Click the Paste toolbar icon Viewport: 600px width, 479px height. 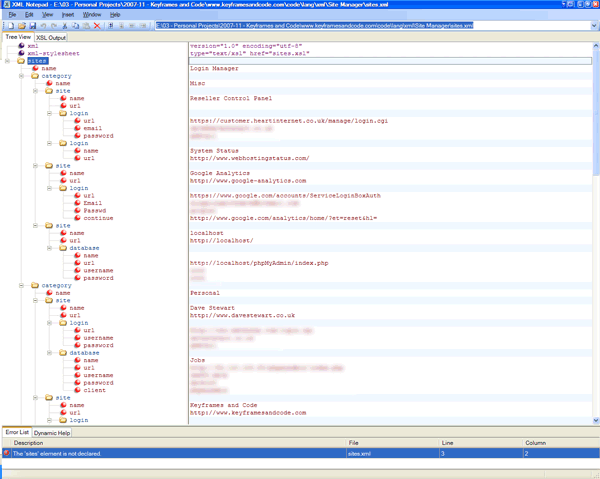[x=87, y=26]
